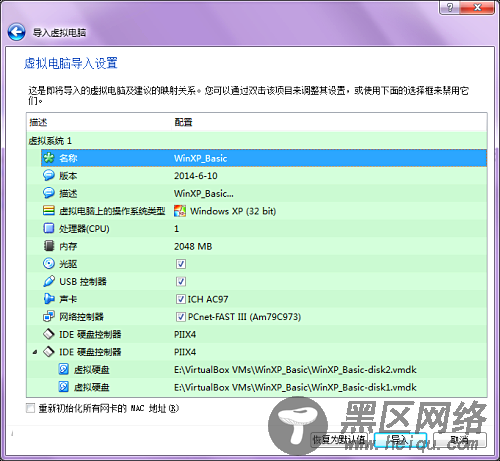
Task: Click the disk icon of the expanded IDE 硬盘控制器 row
Action: 49,352
